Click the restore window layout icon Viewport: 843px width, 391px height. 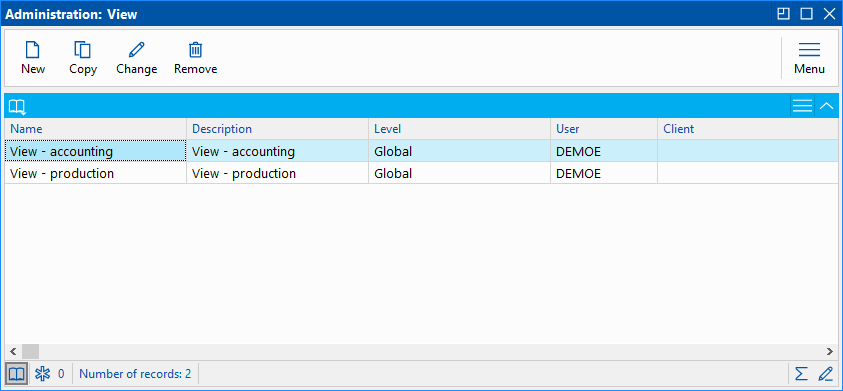coord(784,13)
